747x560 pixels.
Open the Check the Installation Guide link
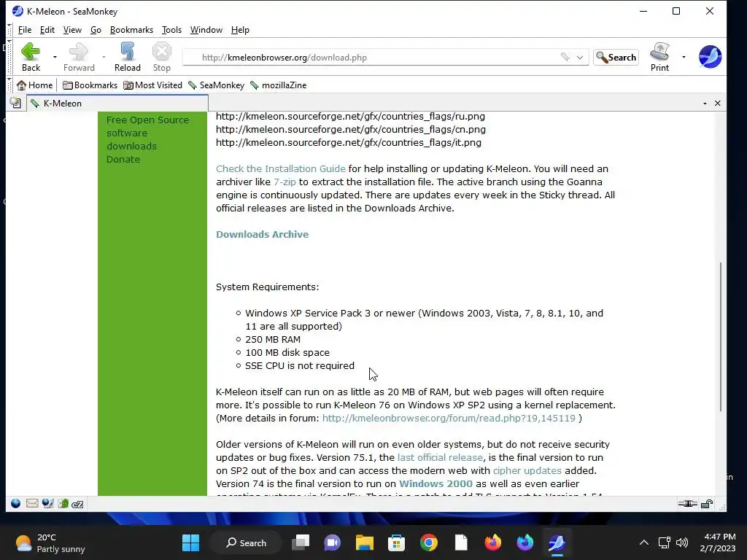click(281, 168)
